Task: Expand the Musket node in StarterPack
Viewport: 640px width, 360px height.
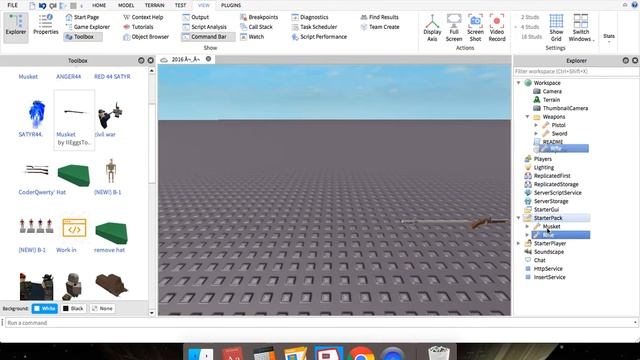Action: [527, 226]
